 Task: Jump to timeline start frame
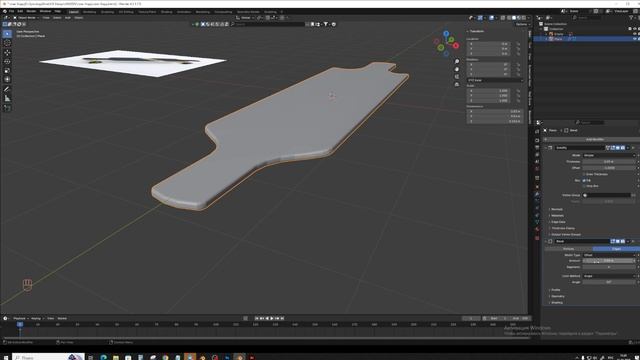point(257,318)
